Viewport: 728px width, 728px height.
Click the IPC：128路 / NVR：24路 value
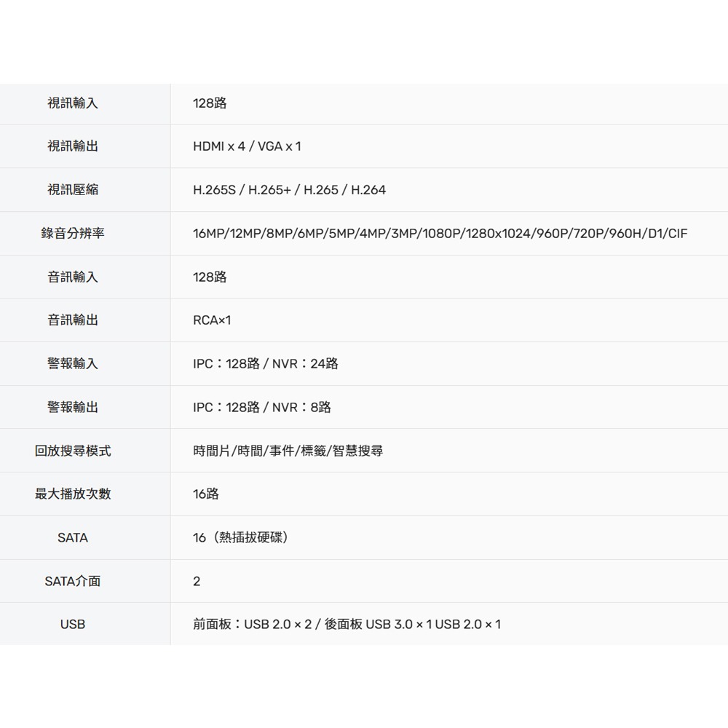(266, 364)
